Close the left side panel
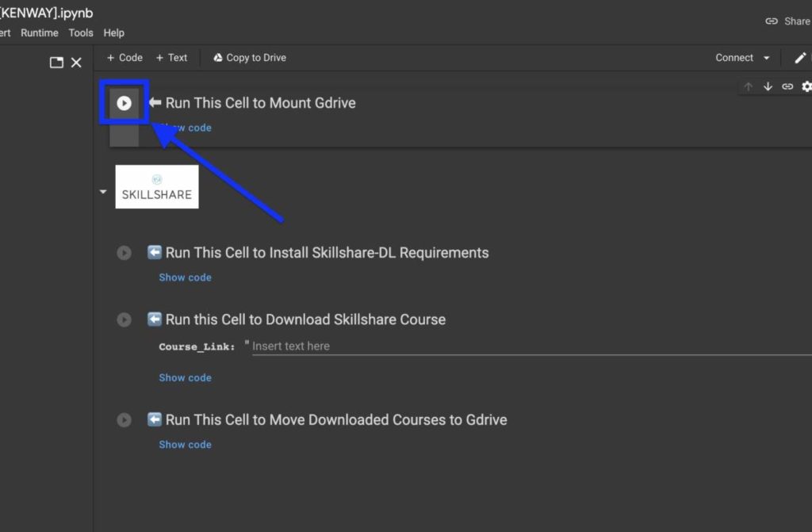 (76, 63)
